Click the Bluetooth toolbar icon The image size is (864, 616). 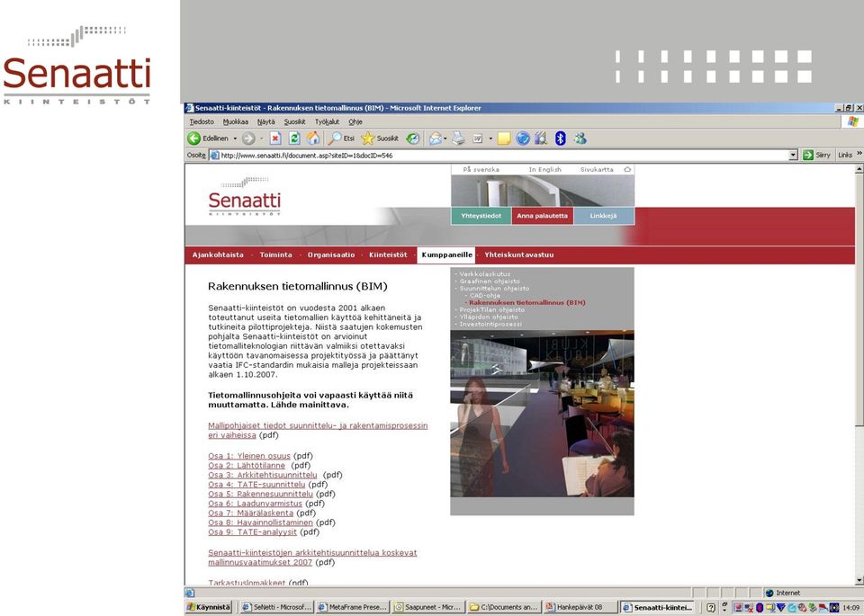point(561,138)
